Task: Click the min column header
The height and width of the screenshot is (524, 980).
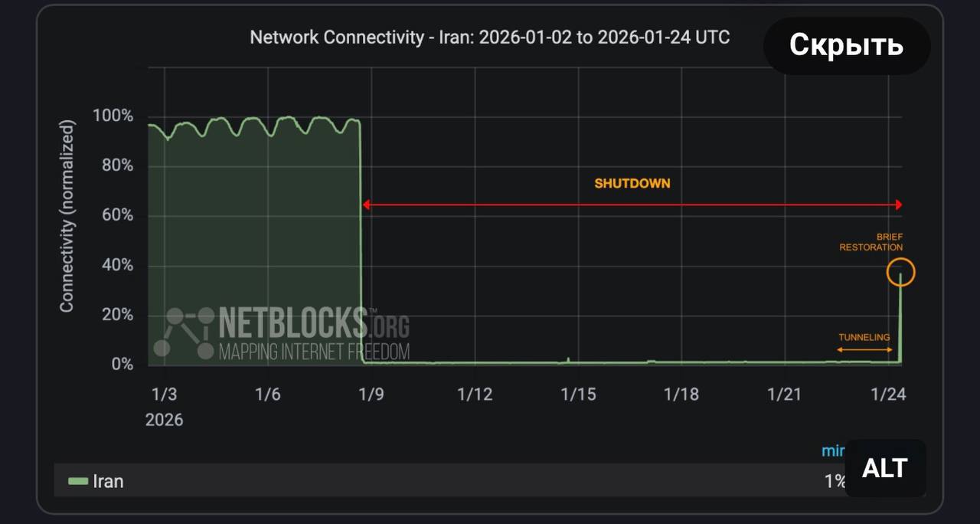Action: pyautogui.click(x=833, y=450)
